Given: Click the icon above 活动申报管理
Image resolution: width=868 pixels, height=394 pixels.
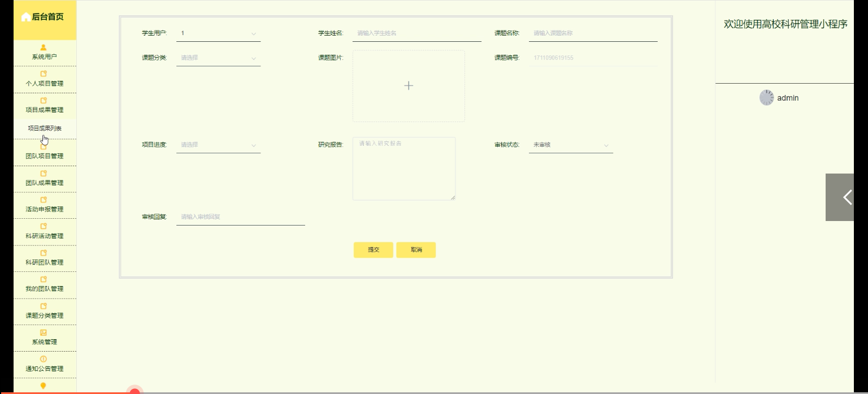Looking at the screenshot, I should click(44, 200).
